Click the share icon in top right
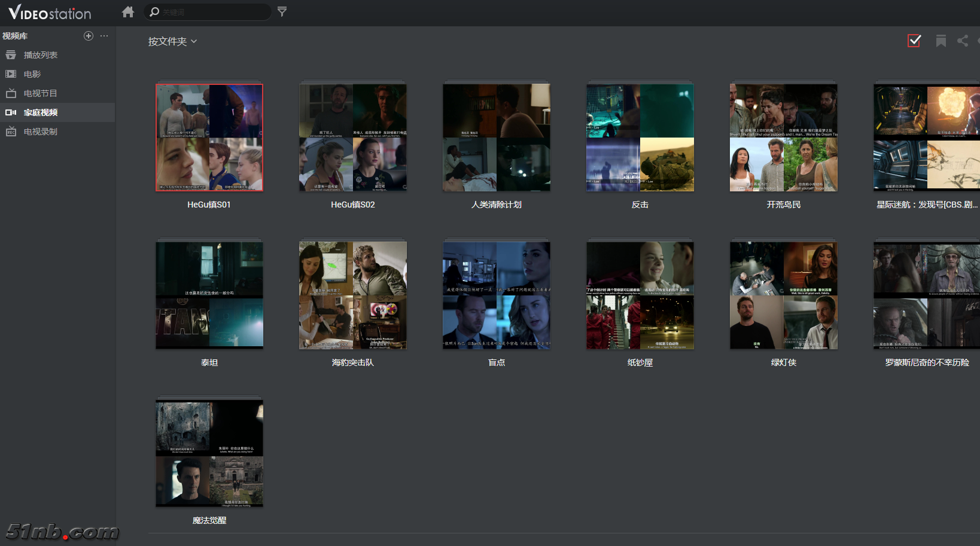Screen dimensions: 980x546 (x=962, y=41)
